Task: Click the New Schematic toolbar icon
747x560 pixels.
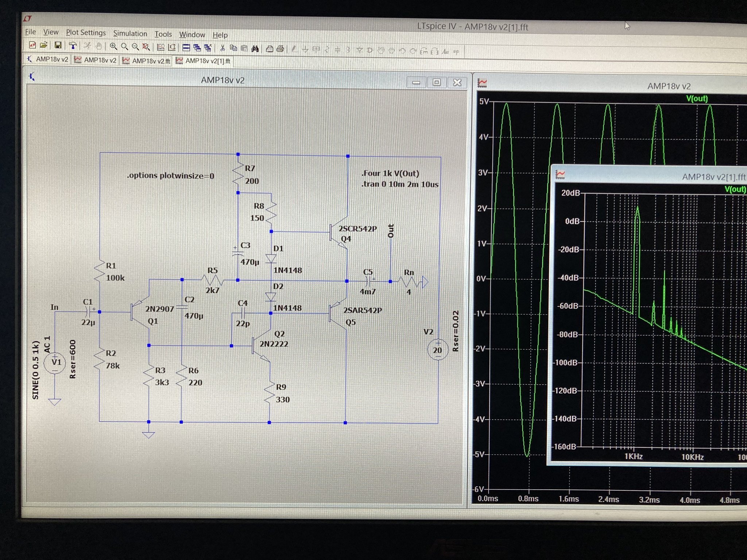Action: pyautogui.click(x=32, y=45)
